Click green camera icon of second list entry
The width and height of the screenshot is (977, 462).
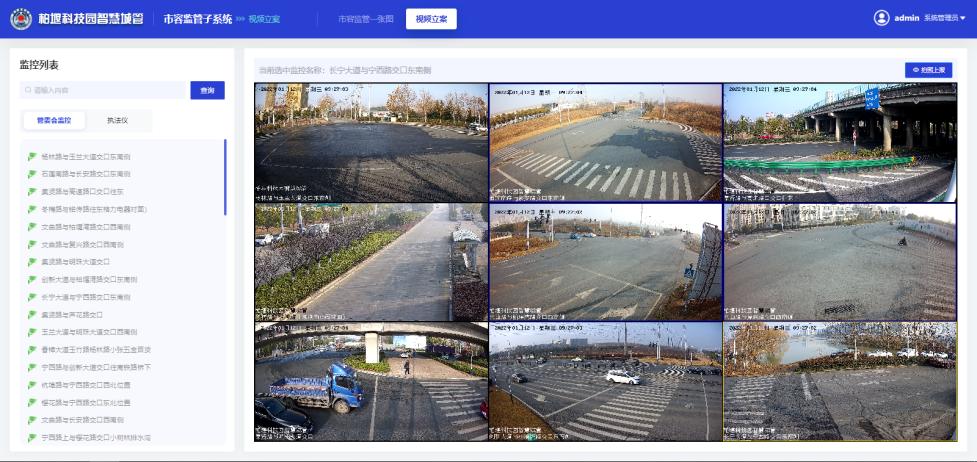pyautogui.click(x=32, y=174)
